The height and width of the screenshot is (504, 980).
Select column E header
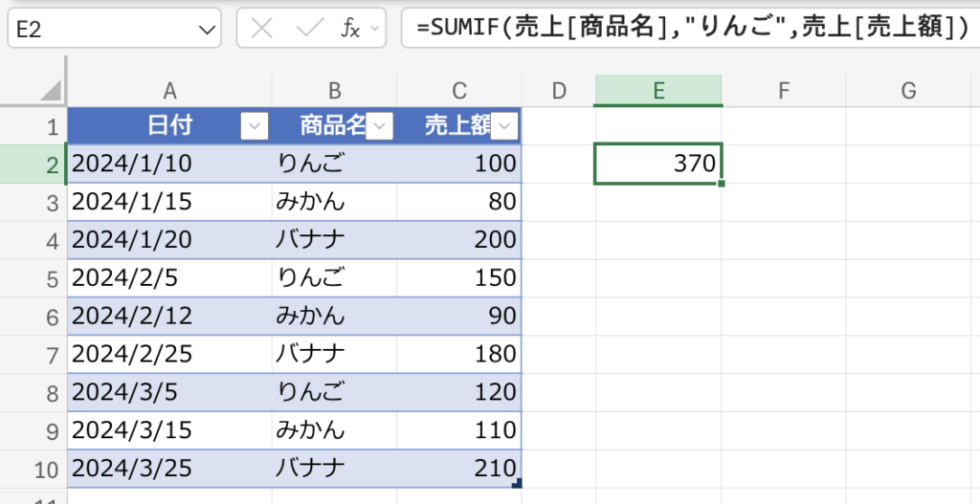pos(658,91)
